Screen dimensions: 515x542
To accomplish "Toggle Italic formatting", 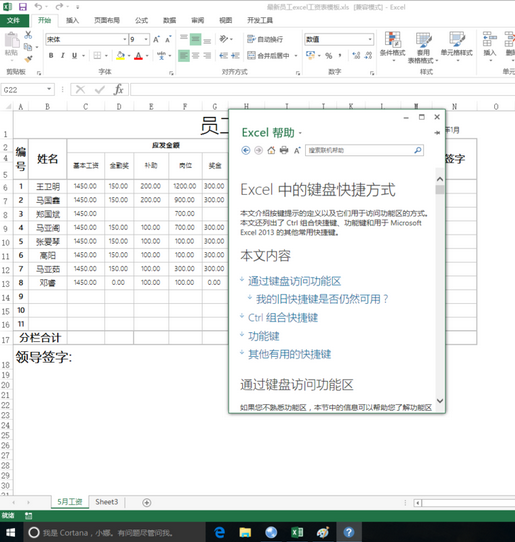I will tap(63, 55).
